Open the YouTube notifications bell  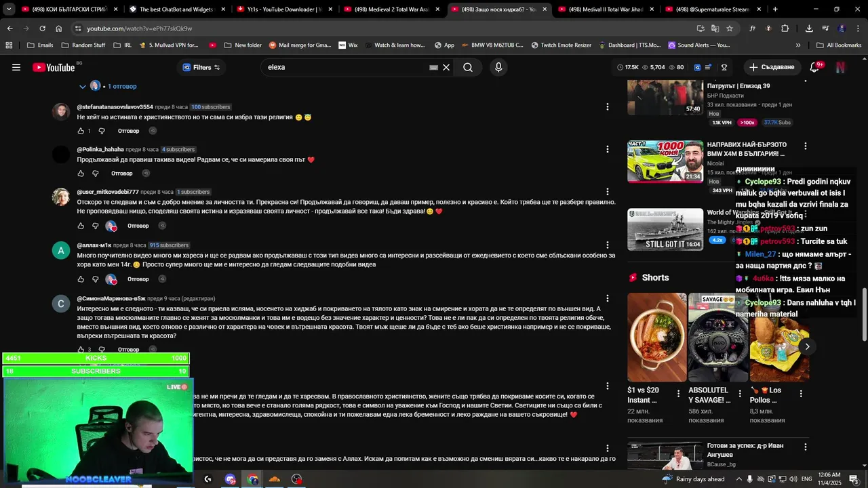814,67
